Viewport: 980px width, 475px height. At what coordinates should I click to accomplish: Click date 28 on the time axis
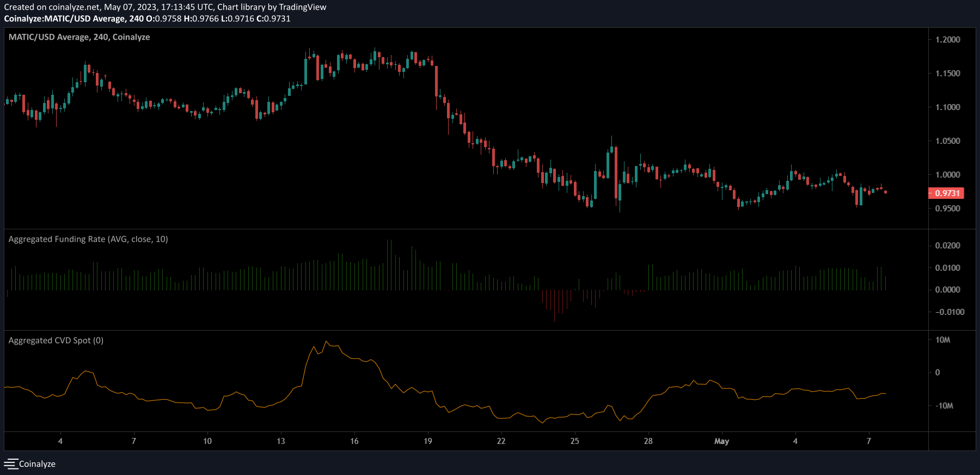tap(648, 441)
